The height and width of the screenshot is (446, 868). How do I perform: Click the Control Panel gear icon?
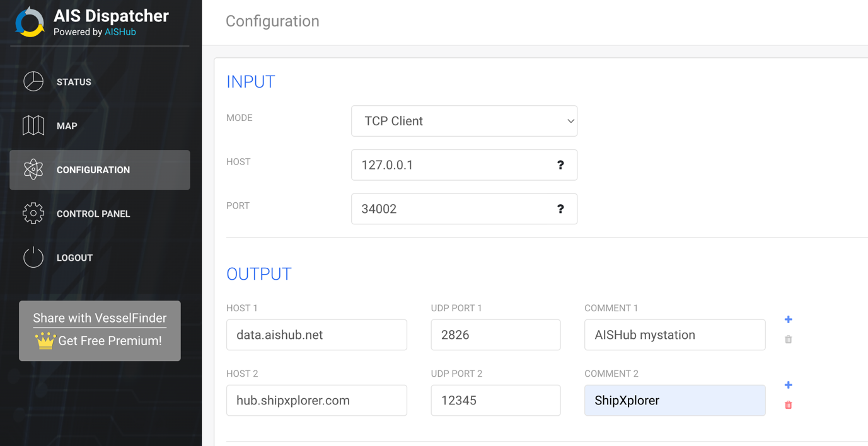(33, 214)
